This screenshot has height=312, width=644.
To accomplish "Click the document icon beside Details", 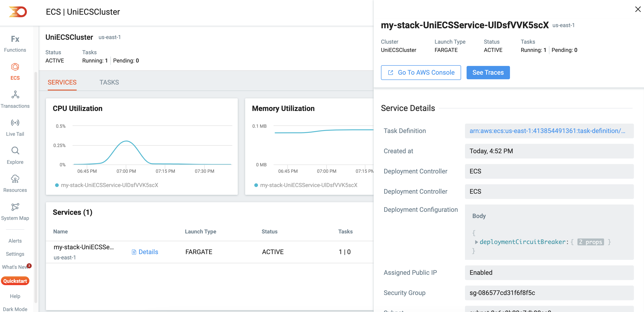I will click(x=134, y=252).
